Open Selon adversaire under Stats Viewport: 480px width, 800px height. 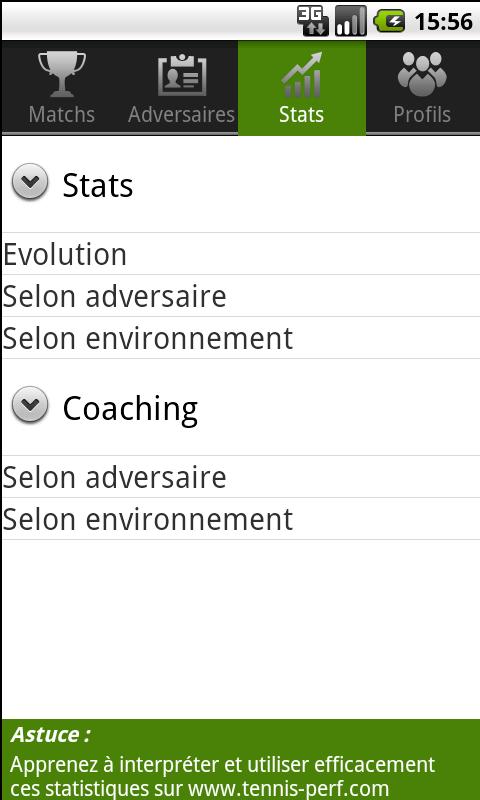(x=241, y=295)
